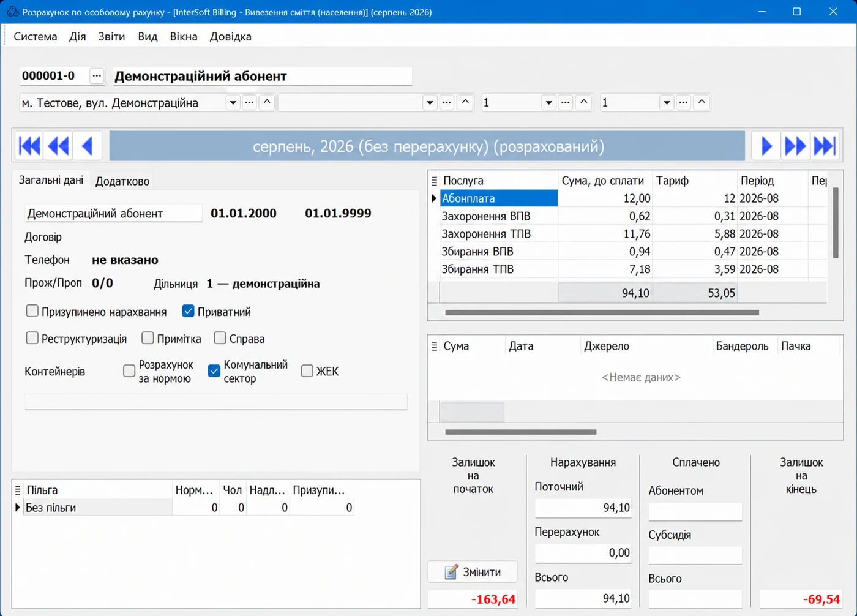
Task: Switch to the Додатково tab
Action: click(x=122, y=181)
